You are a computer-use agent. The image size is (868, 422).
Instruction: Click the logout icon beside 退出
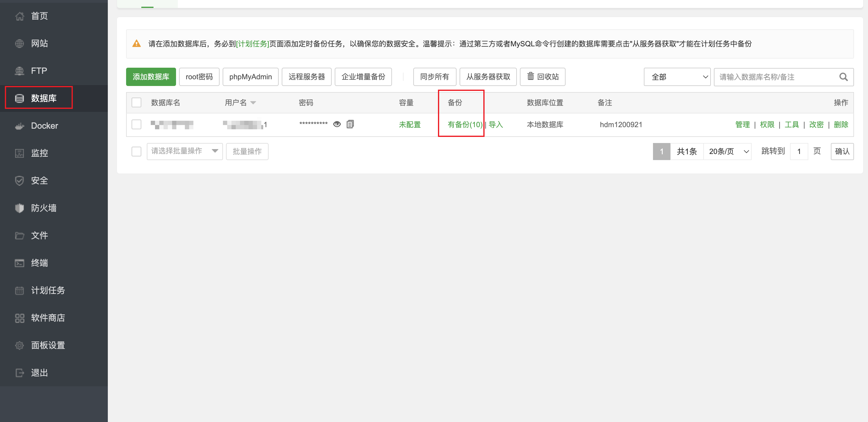coord(19,373)
